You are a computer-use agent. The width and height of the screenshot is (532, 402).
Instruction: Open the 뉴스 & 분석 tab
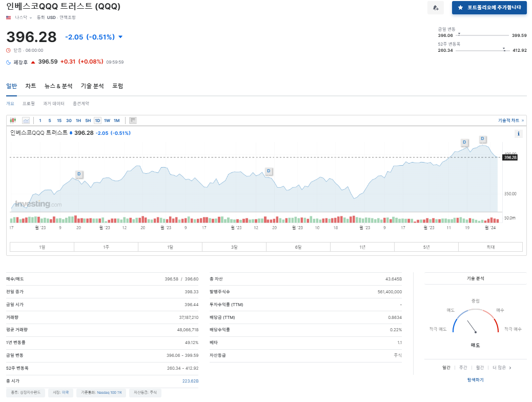pos(58,86)
